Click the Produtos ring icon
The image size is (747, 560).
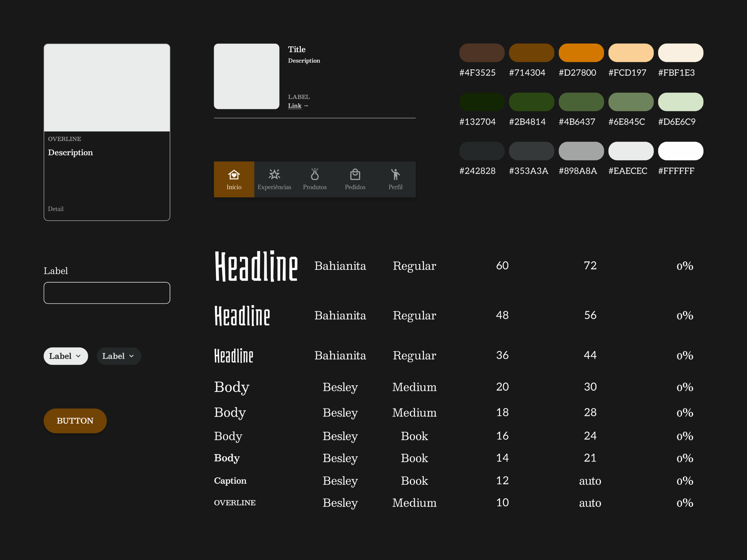pos(315,174)
